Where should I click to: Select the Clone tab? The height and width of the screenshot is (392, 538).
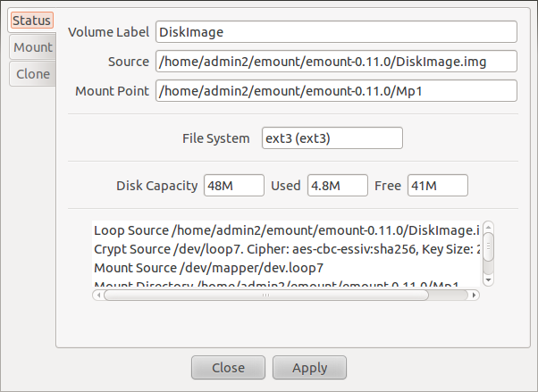click(x=32, y=74)
